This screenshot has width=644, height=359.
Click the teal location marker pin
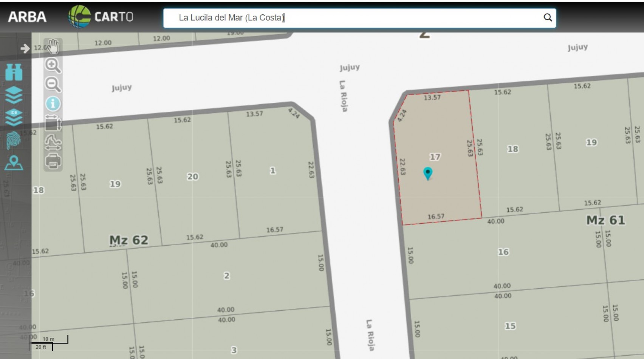pyautogui.click(x=427, y=173)
